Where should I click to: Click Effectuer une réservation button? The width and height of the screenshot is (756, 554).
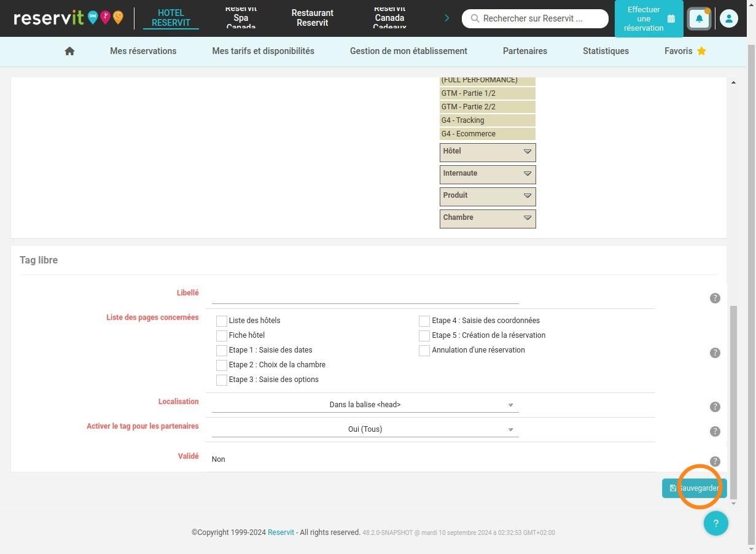(x=649, y=18)
